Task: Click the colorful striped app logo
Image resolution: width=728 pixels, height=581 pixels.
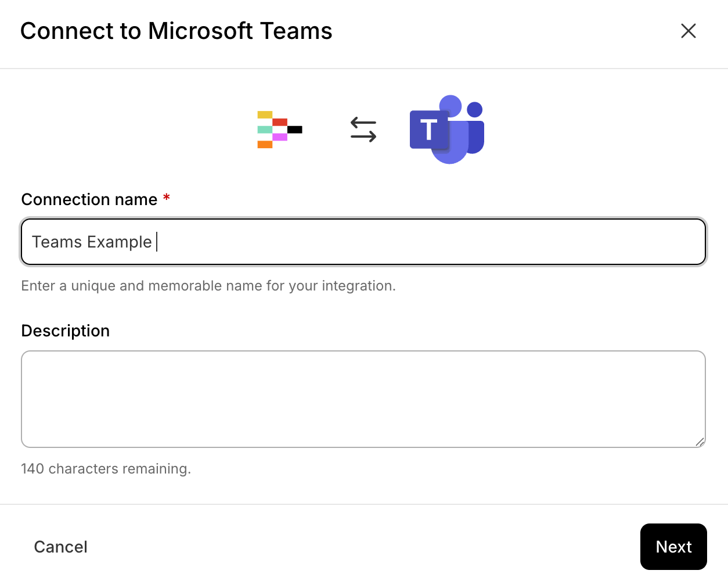Action: pyautogui.click(x=279, y=130)
